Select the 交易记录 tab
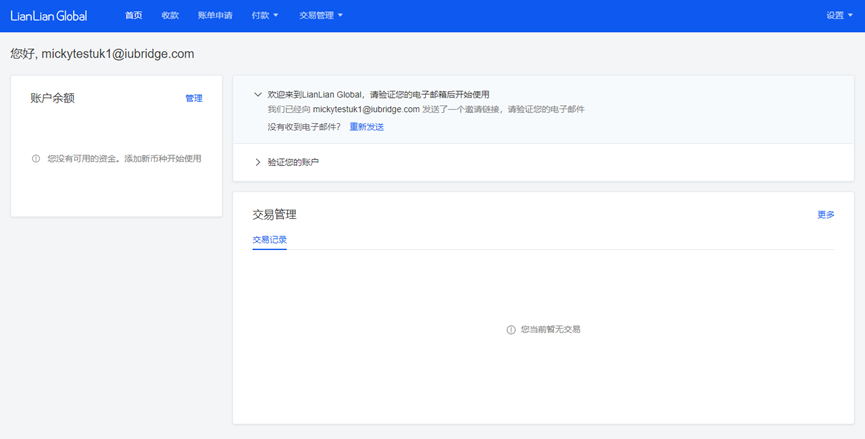This screenshot has height=439, width=865. click(x=270, y=240)
